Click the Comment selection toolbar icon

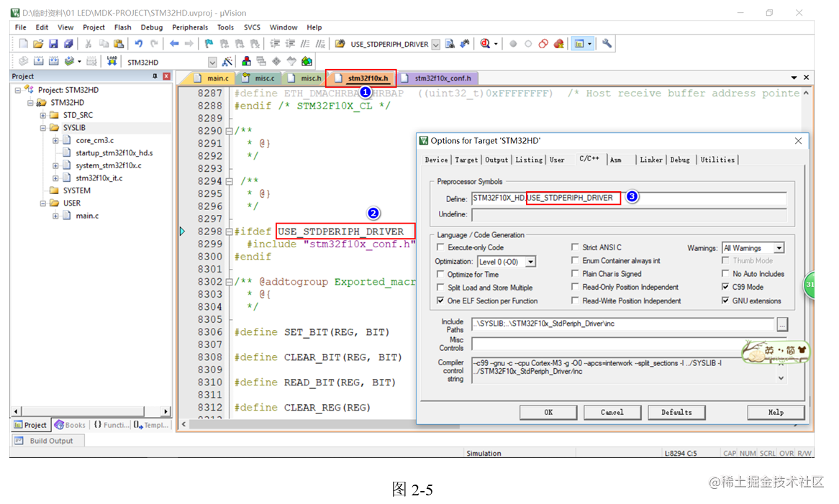pyautogui.click(x=305, y=44)
